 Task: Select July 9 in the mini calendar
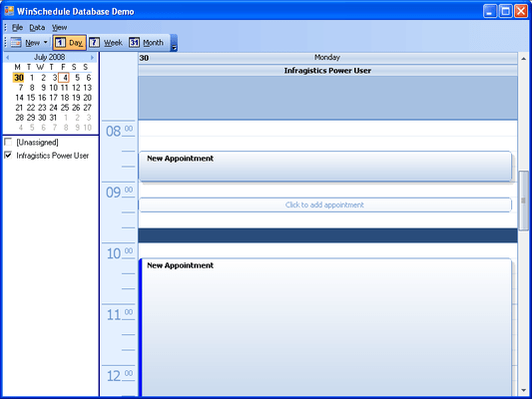click(43, 88)
